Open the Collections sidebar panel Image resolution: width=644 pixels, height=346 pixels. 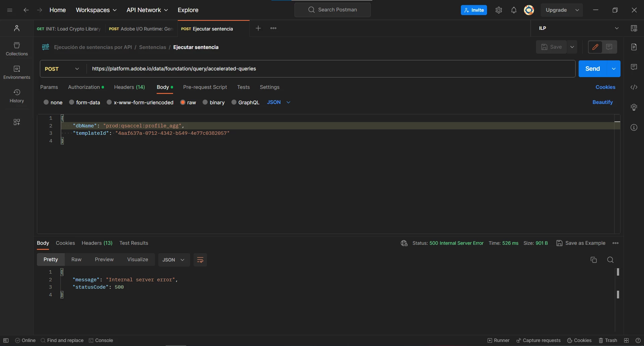[x=17, y=49]
